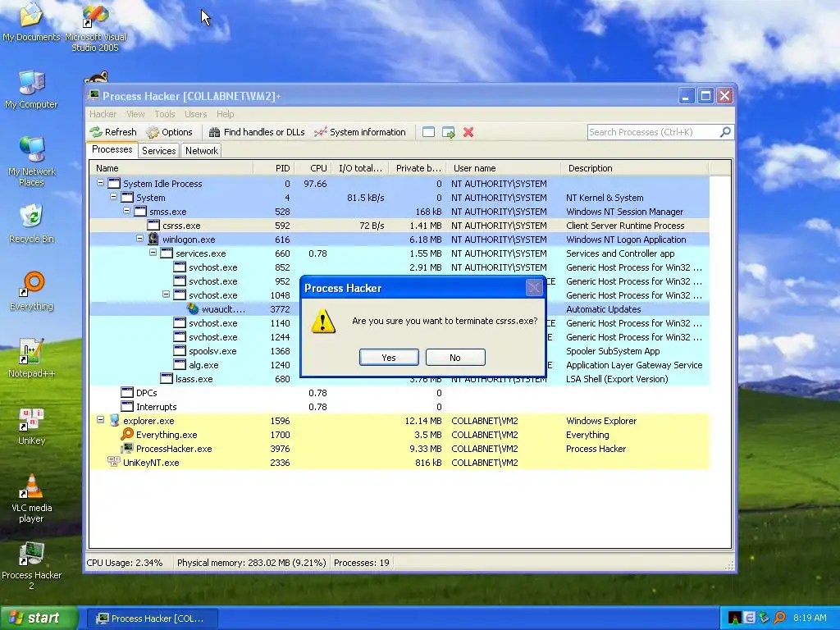This screenshot has width=840, height=630.
Task: Select the UniKey desktop shortcut
Action: tap(31, 426)
